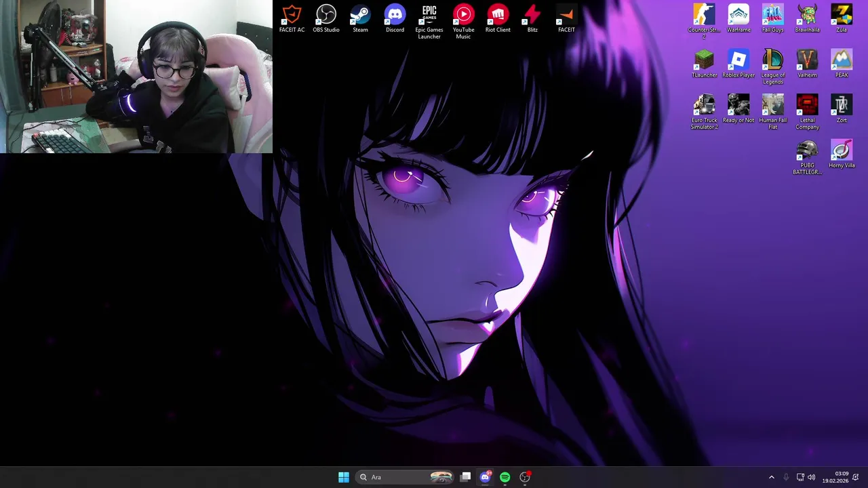868x488 pixels.
Task: Select the Fall Guys desktop icon
Action: click(x=772, y=19)
